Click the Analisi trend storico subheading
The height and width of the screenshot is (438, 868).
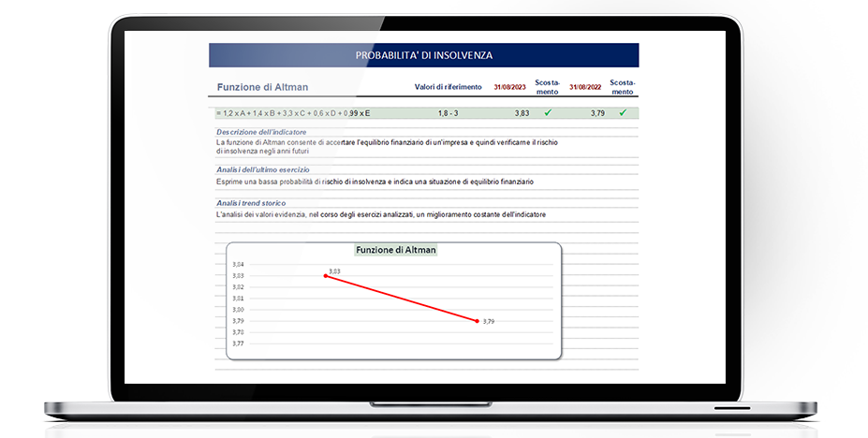point(250,203)
